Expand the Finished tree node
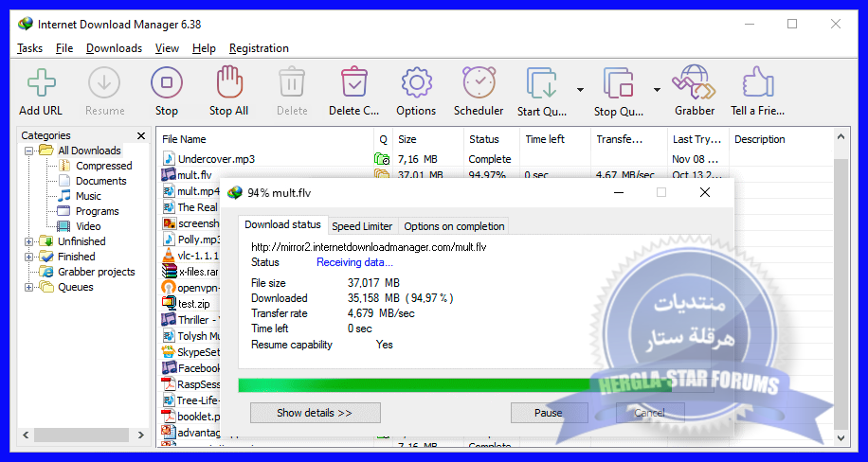The width and height of the screenshot is (868, 462). [x=29, y=257]
